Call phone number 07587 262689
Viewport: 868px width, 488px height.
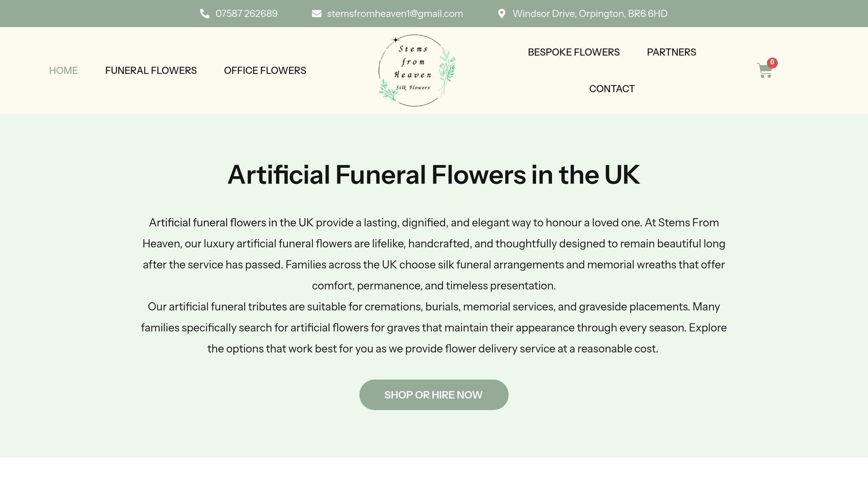coord(246,14)
